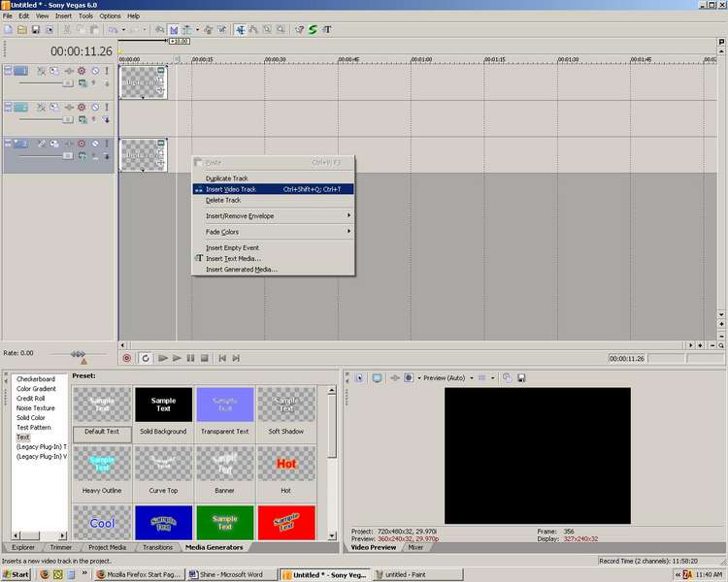Select the Normal Edit tool
This screenshot has height=582, width=728.
[x=240, y=30]
